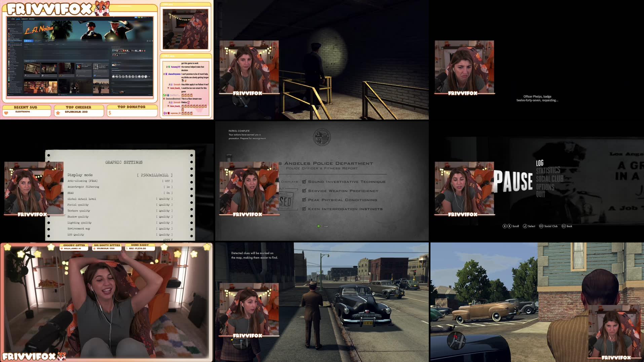Click the circular minimap compass icon

(456, 339)
